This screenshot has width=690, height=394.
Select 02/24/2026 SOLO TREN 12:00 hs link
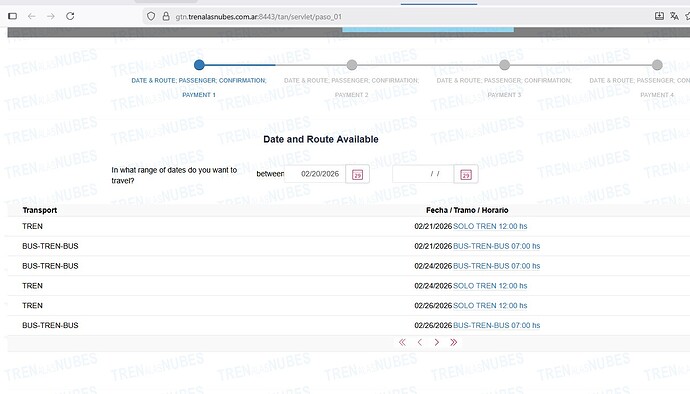click(490, 286)
